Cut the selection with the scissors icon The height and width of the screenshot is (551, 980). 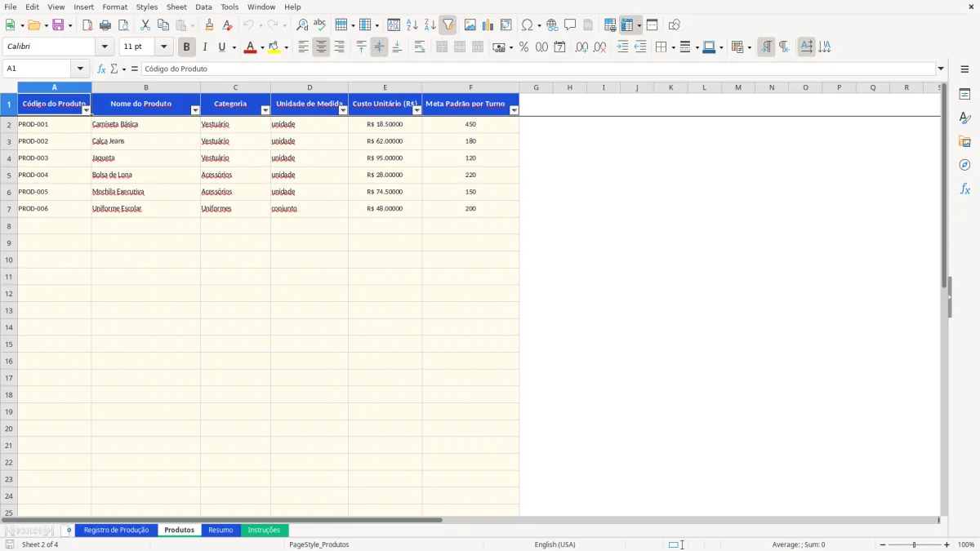pos(145,25)
